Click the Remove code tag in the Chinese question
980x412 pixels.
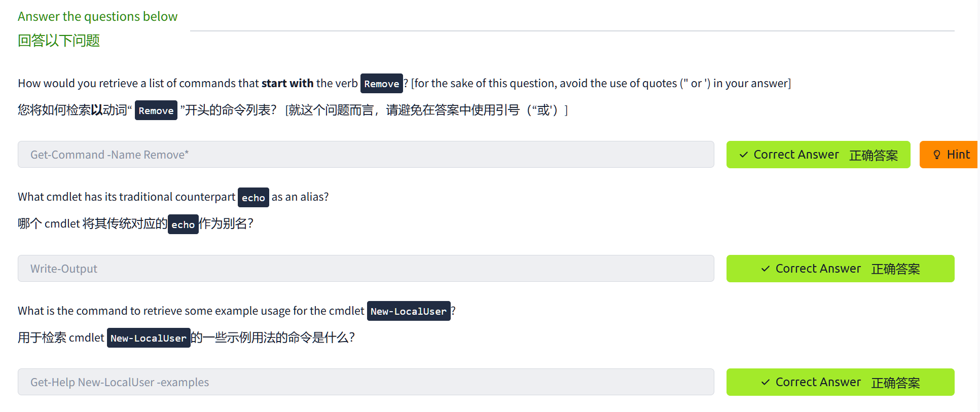point(156,110)
